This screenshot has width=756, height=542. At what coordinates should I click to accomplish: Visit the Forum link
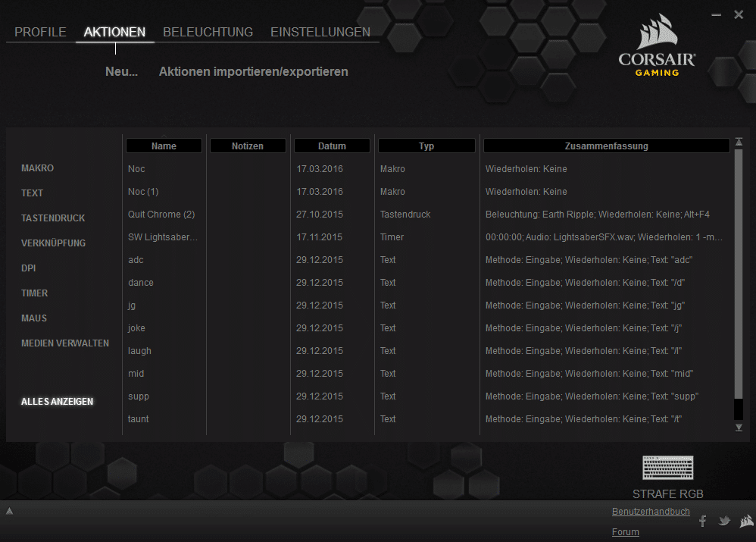click(x=625, y=532)
